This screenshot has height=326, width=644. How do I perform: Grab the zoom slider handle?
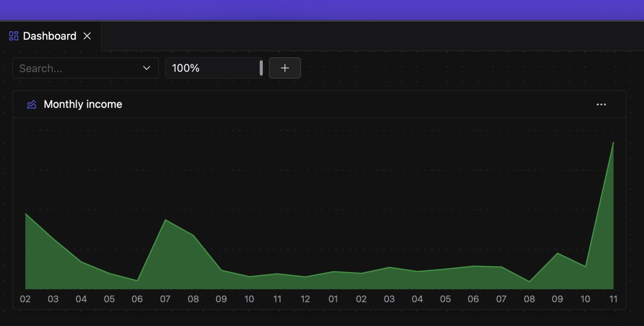coord(261,68)
